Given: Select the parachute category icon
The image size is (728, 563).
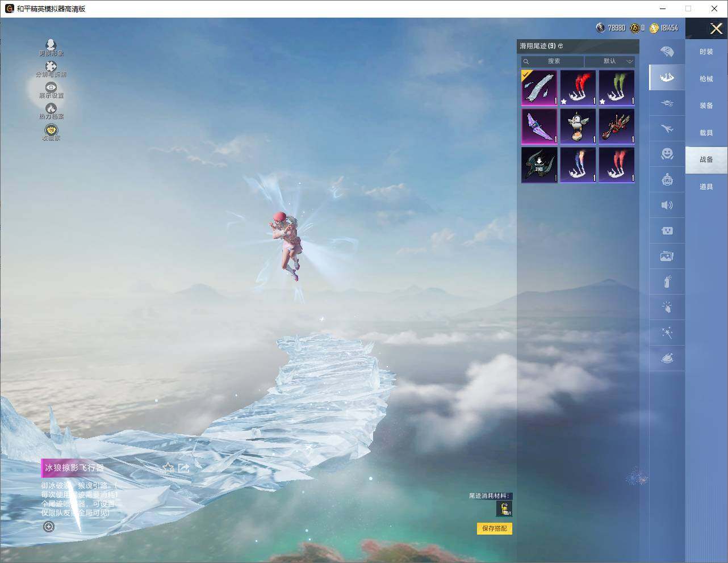Looking at the screenshot, I should pyautogui.click(x=667, y=52).
